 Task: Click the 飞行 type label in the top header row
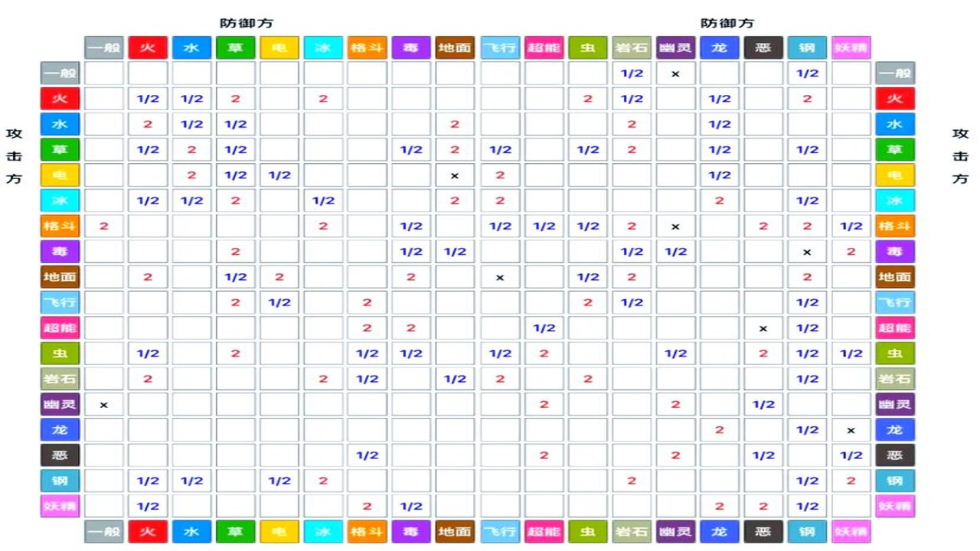pyautogui.click(x=500, y=47)
